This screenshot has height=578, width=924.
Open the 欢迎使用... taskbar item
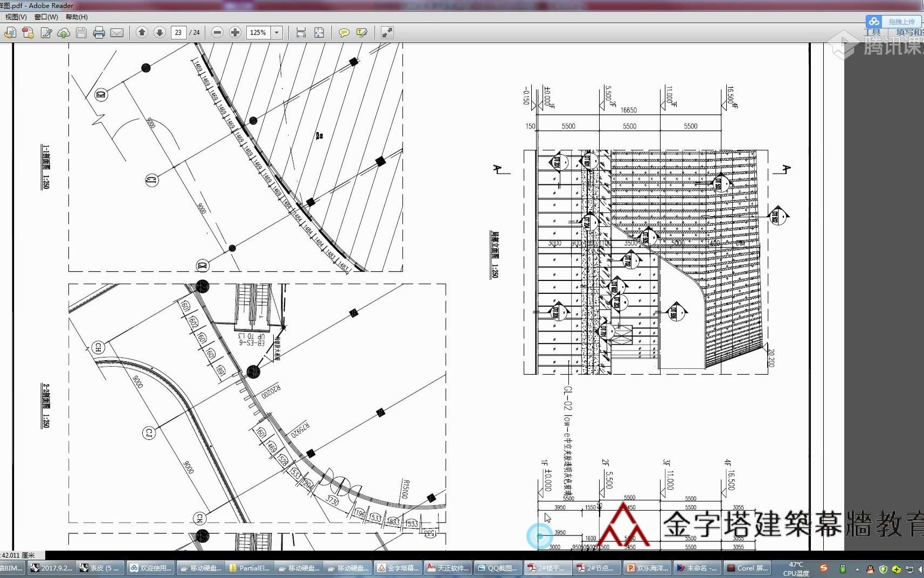[150, 568]
